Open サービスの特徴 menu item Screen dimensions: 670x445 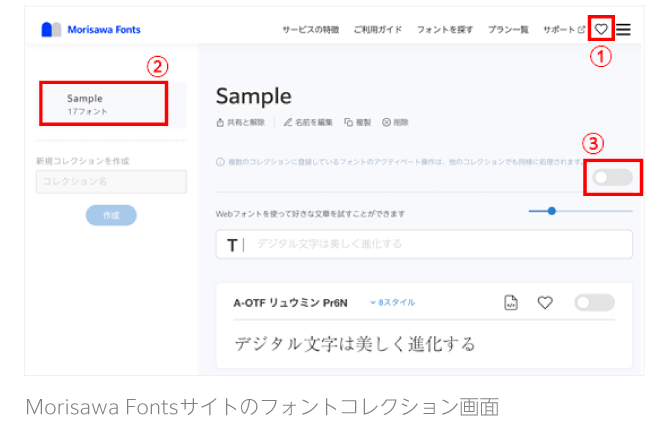pyautogui.click(x=311, y=29)
